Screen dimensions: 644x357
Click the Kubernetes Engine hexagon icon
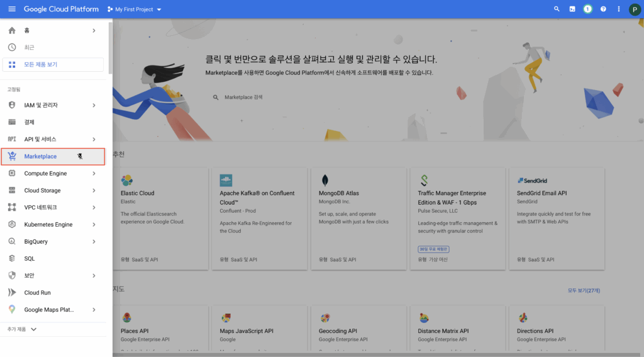(x=12, y=224)
